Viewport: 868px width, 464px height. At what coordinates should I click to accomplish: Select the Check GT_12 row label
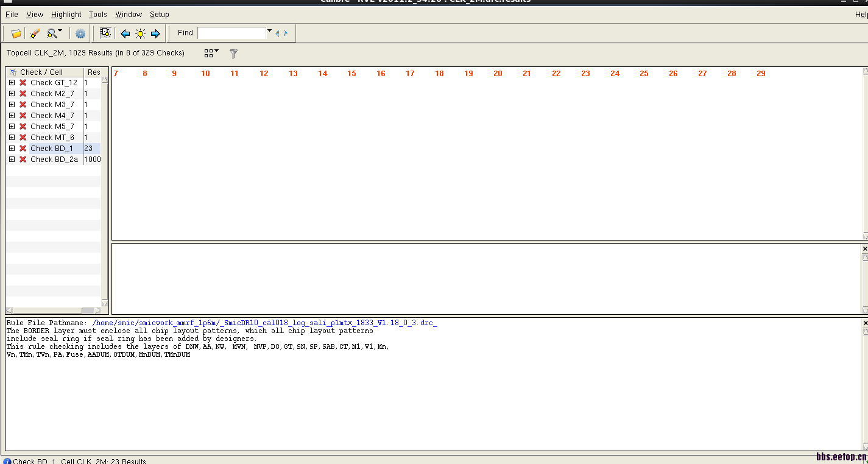[54, 83]
